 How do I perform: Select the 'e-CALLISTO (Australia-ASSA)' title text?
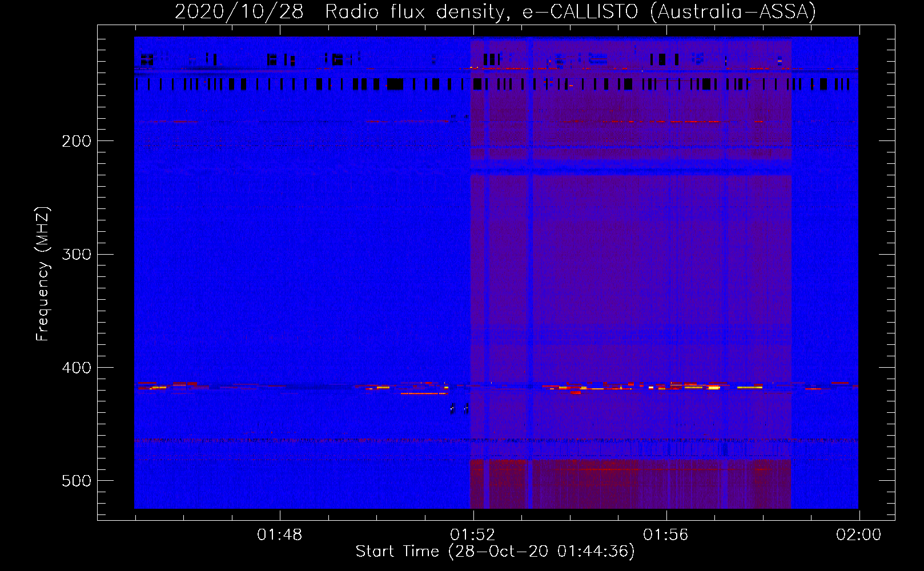pyautogui.click(x=669, y=12)
